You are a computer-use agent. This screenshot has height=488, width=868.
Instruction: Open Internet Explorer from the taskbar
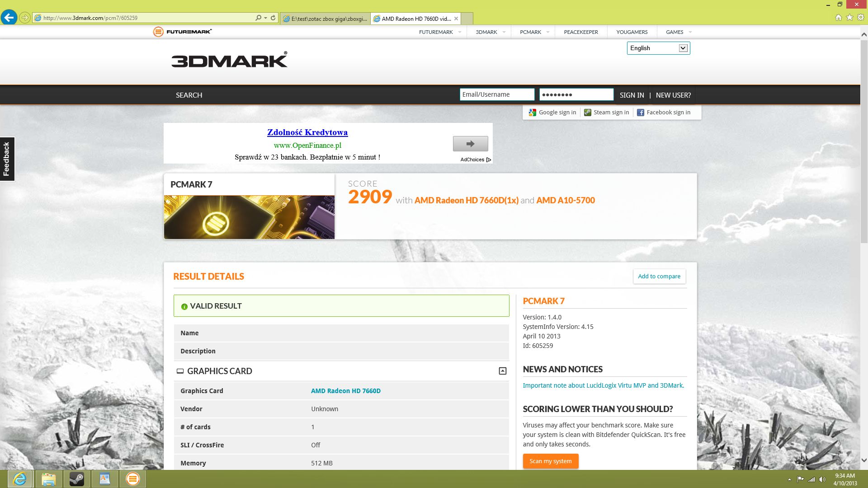tap(20, 479)
